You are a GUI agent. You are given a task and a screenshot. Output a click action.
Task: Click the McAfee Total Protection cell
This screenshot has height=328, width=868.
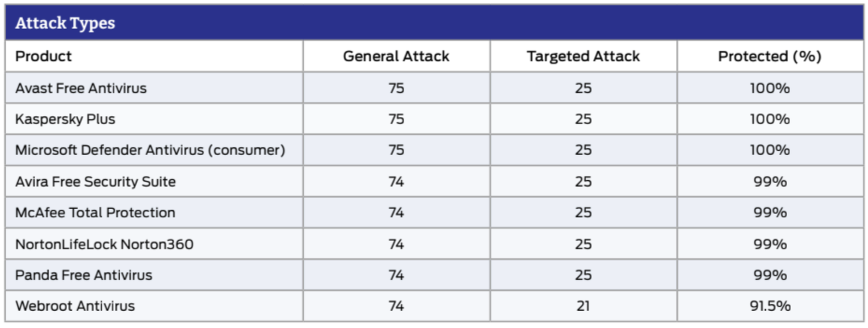tap(95, 213)
